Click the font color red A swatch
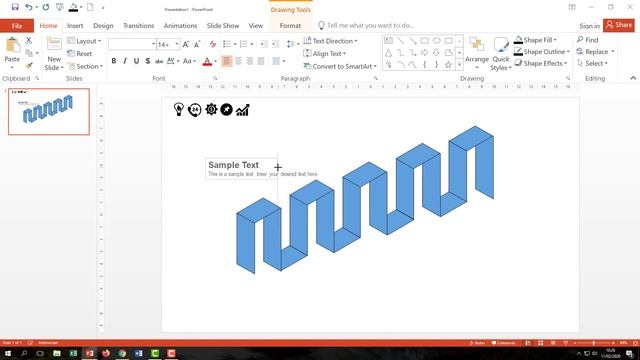The width and height of the screenshot is (640, 360). click(x=207, y=61)
